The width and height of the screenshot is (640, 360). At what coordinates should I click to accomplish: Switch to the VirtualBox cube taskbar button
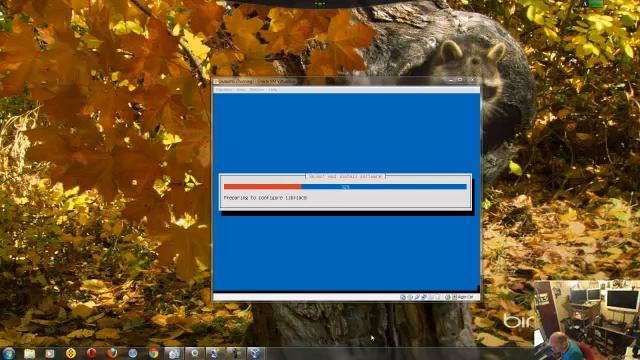pos(255,353)
